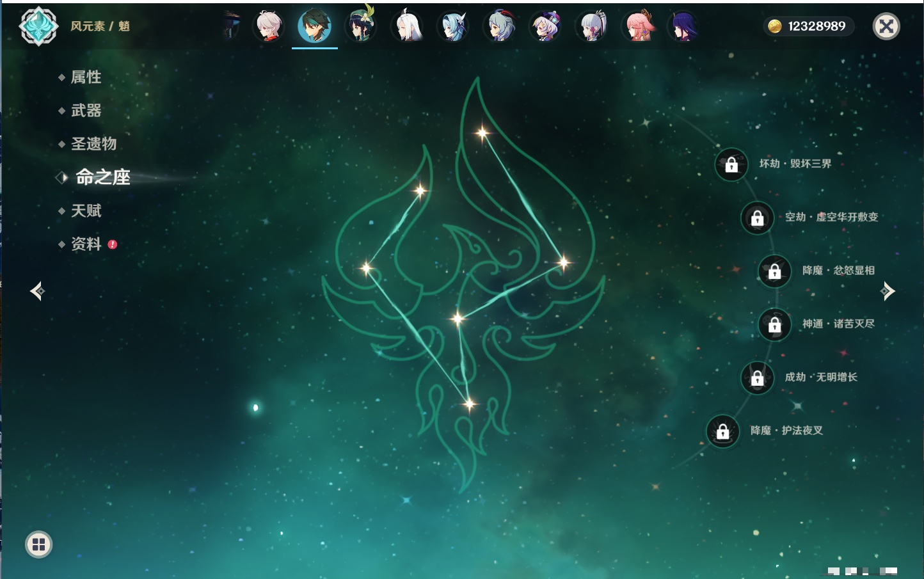The image size is (924, 579).
Task: Choose Ganyu's avatar with red horns
Action: click(x=499, y=26)
